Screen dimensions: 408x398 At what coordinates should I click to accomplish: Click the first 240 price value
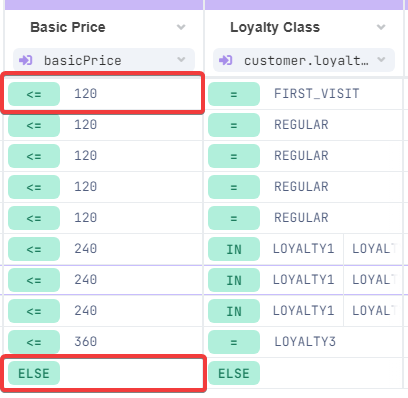coord(86,249)
